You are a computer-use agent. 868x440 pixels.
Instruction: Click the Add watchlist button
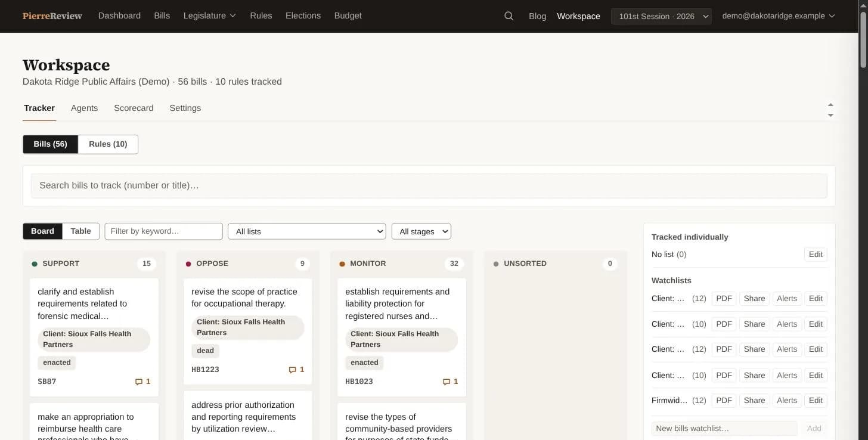pyautogui.click(x=814, y=428)
